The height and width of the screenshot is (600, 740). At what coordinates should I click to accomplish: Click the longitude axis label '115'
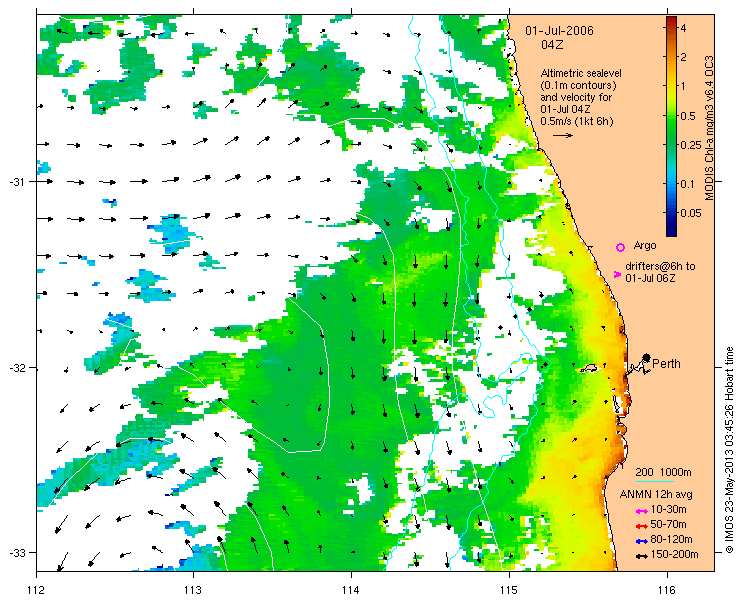pos(509,590)
